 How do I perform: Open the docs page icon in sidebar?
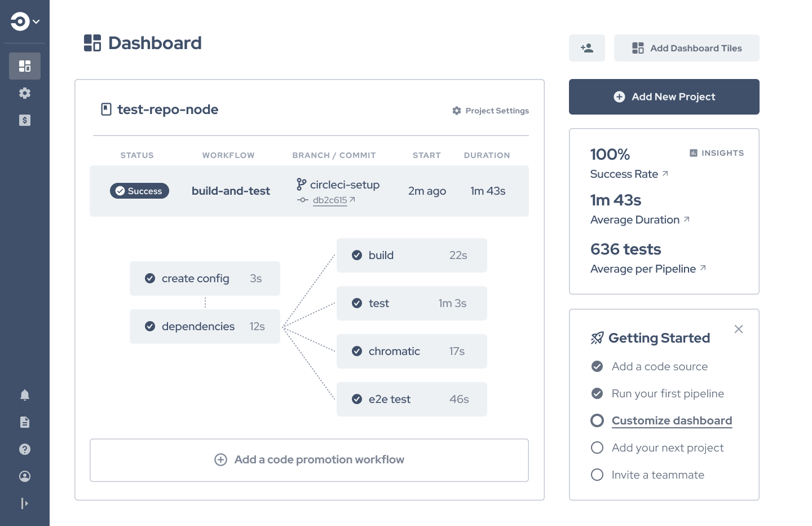point(25,422)
